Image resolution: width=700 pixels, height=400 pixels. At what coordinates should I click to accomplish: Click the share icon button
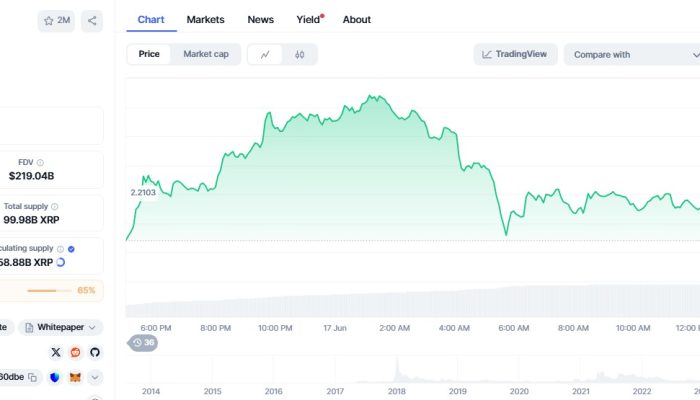[91, 20]
